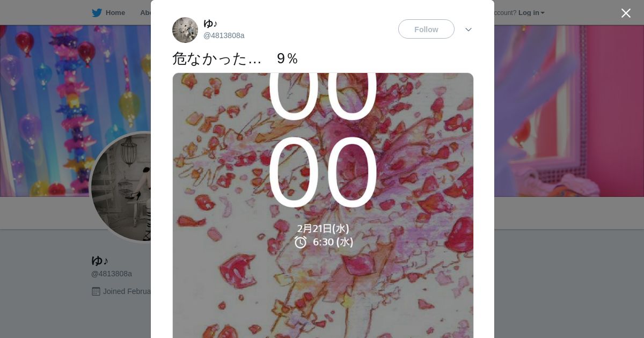The image size is (644, 338).
Task: Close the tweet popup with the X
Action: click(626, 13)
